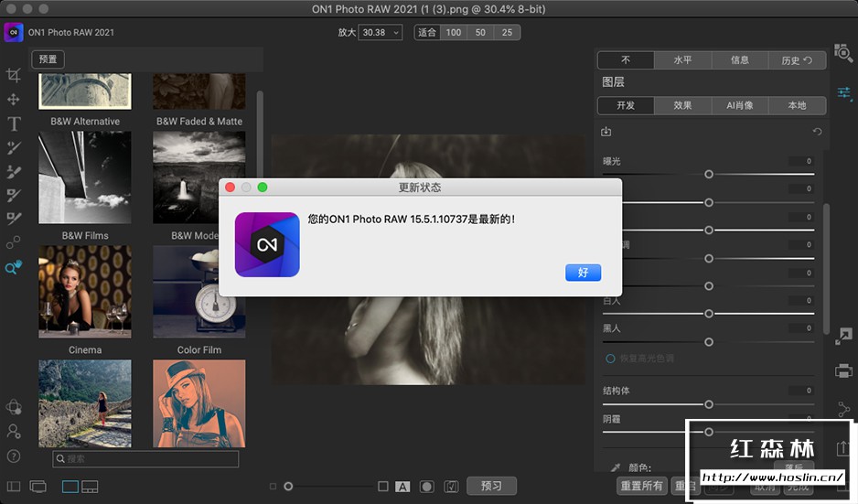Open the 效果 effects tab

tap(683, 105)
